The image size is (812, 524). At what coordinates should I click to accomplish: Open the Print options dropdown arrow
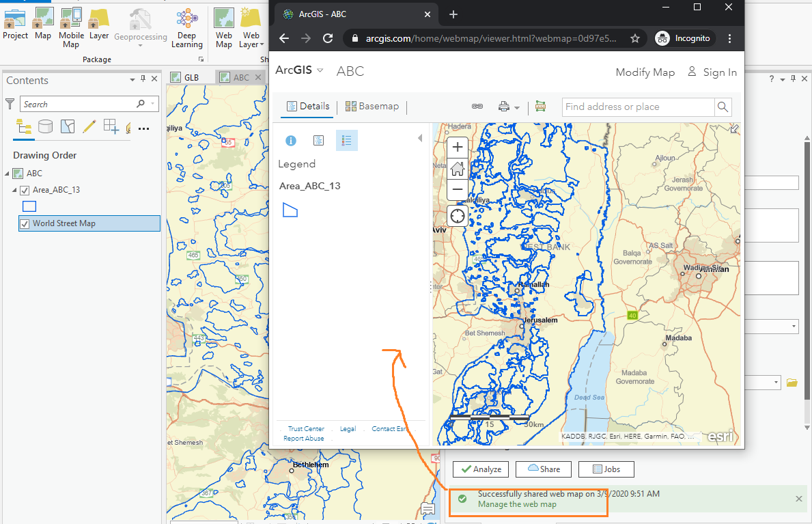517,108
